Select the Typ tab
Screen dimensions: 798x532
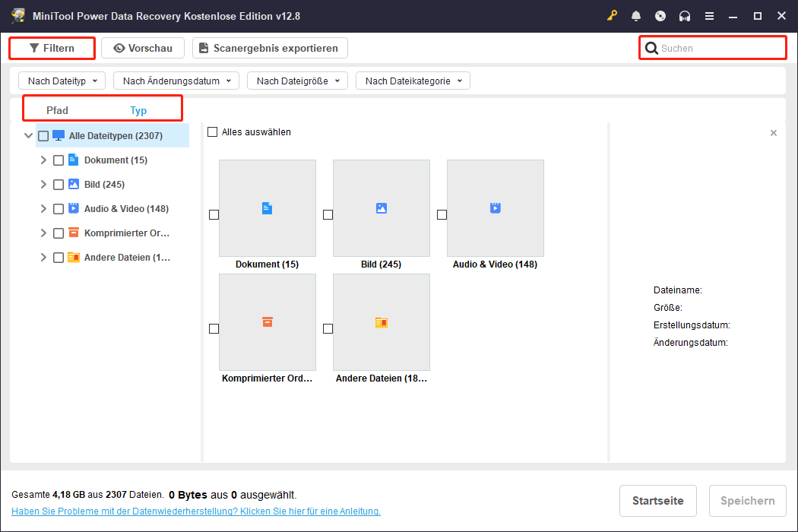pos(138,111)
